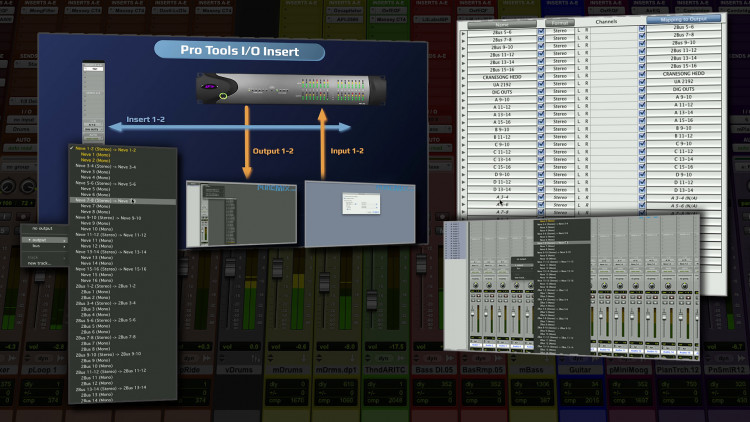Click the Name column header
Screen dimensions: 750x422
(x=502, y=24)
